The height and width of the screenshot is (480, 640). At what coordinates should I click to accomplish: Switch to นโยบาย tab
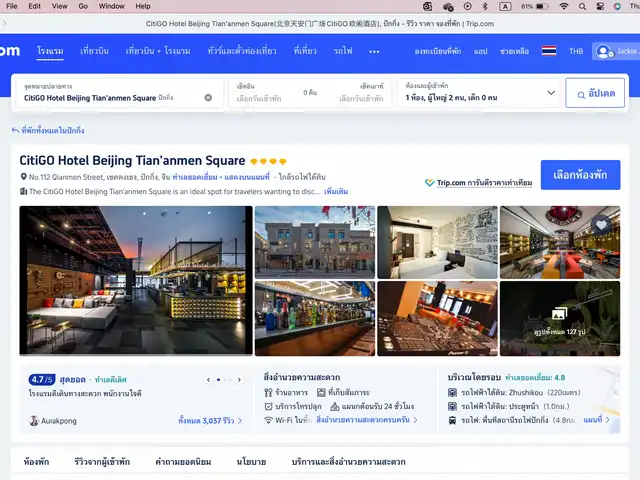tap(251, 462)
